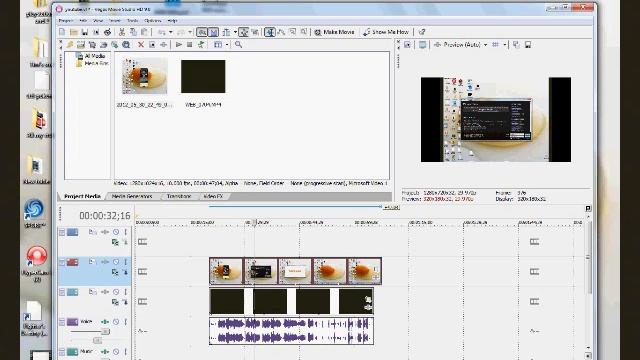Toggle Lock Envelopes to Events button
This screenshot has height=360, width=640.
point(244,32)
